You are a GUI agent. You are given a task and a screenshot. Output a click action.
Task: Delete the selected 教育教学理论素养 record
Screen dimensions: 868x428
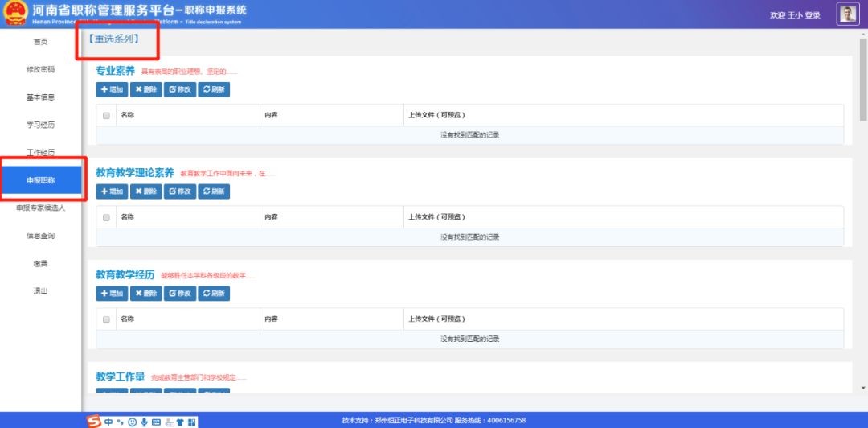coord(146,191)
